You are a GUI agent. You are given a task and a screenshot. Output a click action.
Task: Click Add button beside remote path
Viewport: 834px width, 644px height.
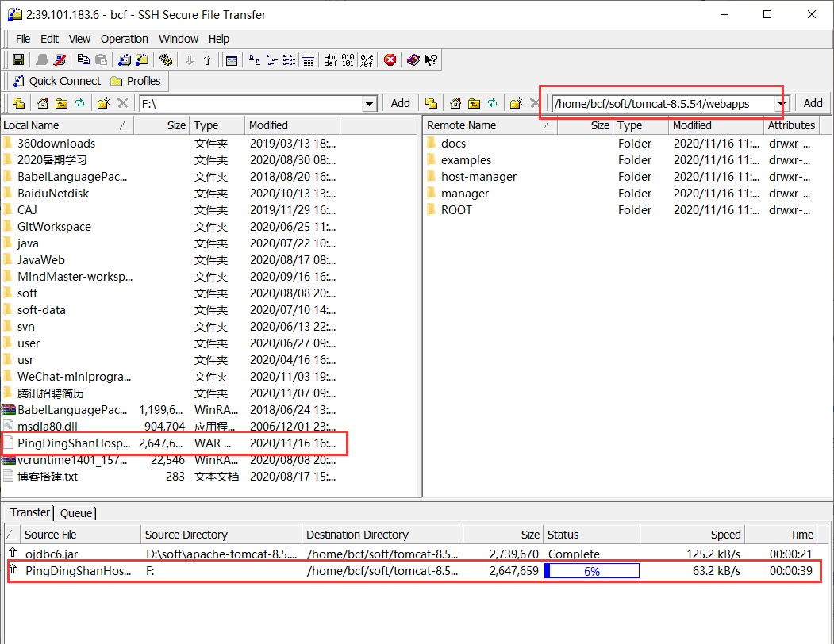[x=813, y=103]
